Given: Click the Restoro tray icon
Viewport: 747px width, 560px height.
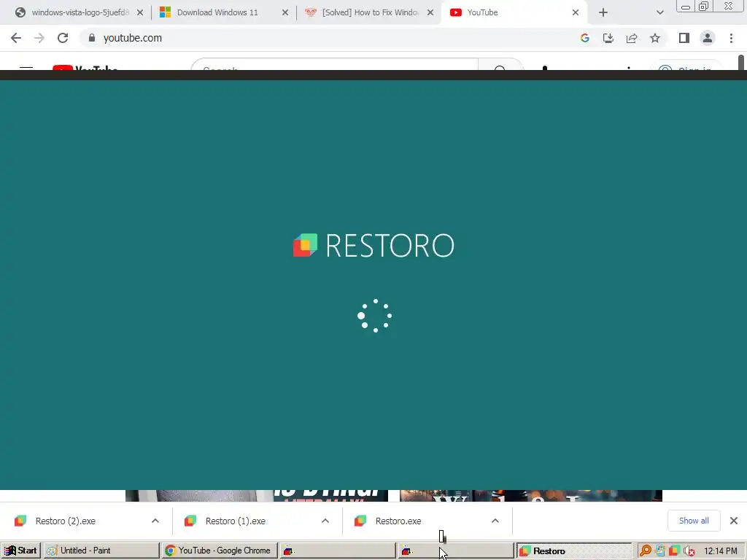Looking at the screenshot, I should (x=673, y=551).
